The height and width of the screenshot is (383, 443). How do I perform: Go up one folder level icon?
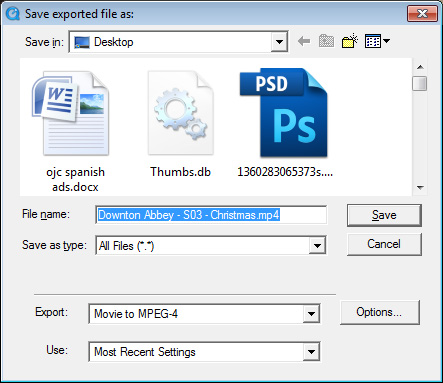(x=326, y=41)
